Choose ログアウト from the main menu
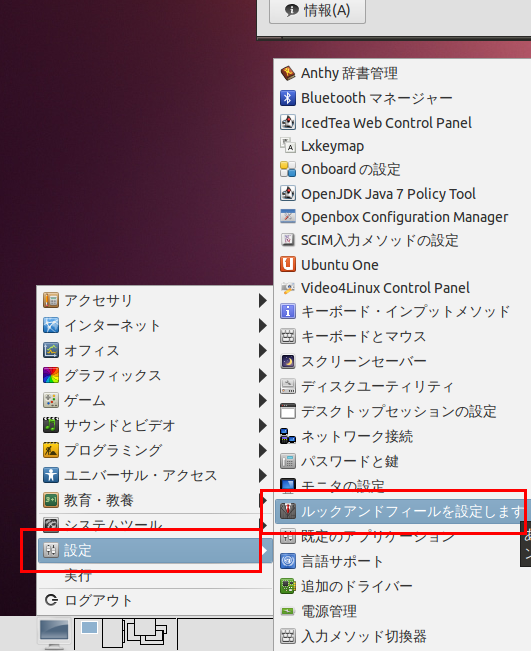Viewport: 531px width, 651px height. [x=155, y=600]
